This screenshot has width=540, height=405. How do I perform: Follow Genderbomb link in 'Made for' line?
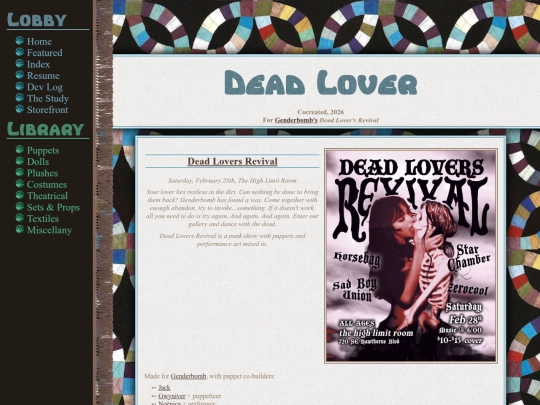(188, 376)
